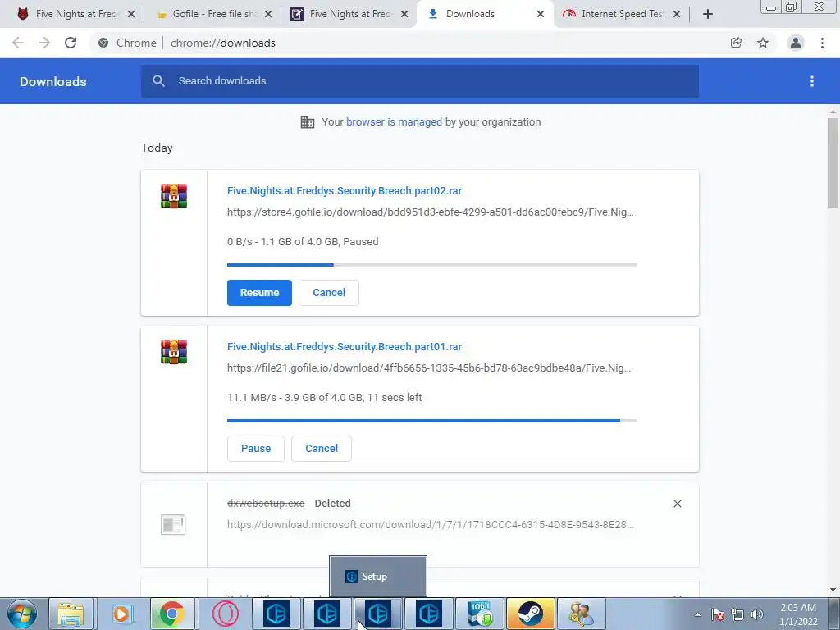Click the 'Deleted' status label
Image resolution: width=840 pixels, height=630 pixels.
pos(333,504)
